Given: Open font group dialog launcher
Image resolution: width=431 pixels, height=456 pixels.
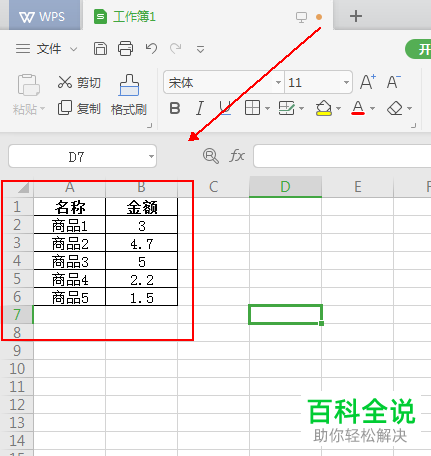Looking at the screenshot, I should click(x=413, y=126).
